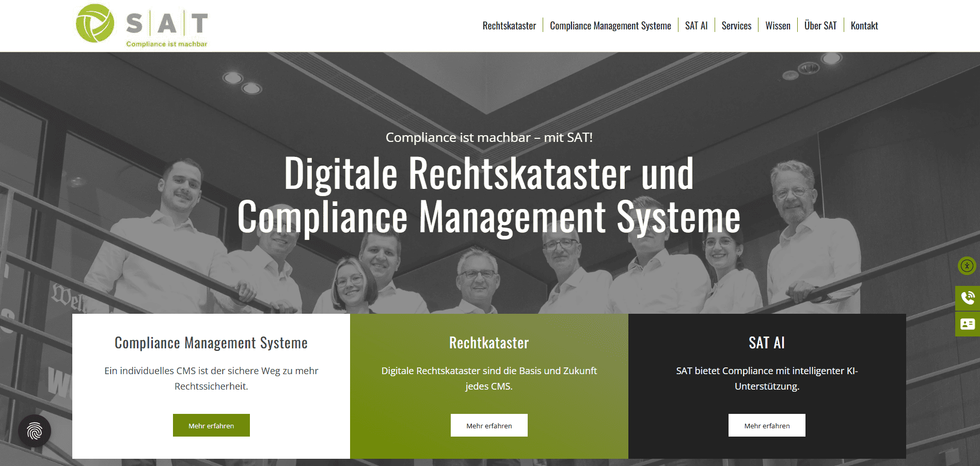The image size is (980, 466).
Task: Open the fingerprint cookie settings icon
Action: 35,431
